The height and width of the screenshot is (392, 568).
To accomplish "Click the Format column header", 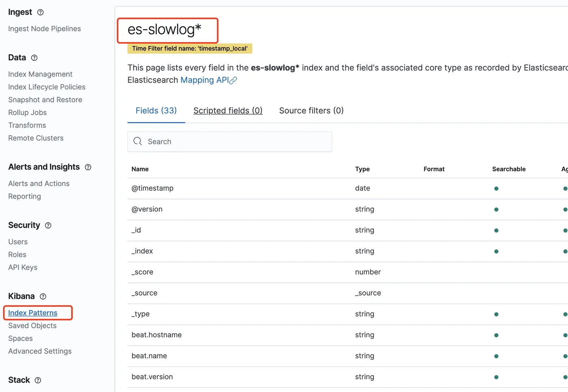I will point(434,169).
